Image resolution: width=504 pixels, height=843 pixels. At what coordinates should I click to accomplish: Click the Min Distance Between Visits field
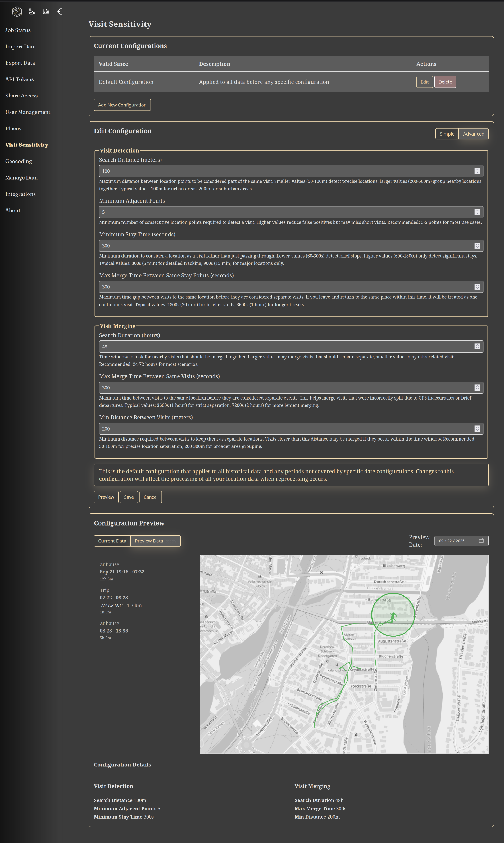tap(285, 429)
